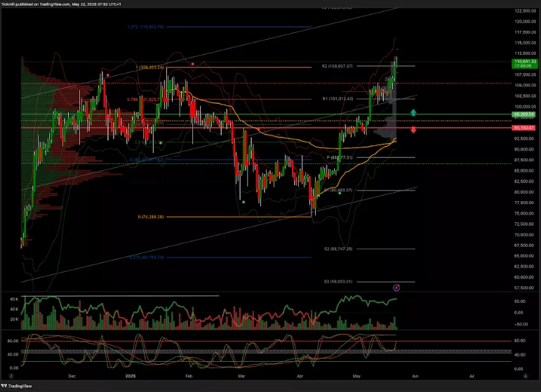Click the purple lightning event icon
Image resolution: width=541 pixels, height=392 pixels.
[x=396, y=288]
